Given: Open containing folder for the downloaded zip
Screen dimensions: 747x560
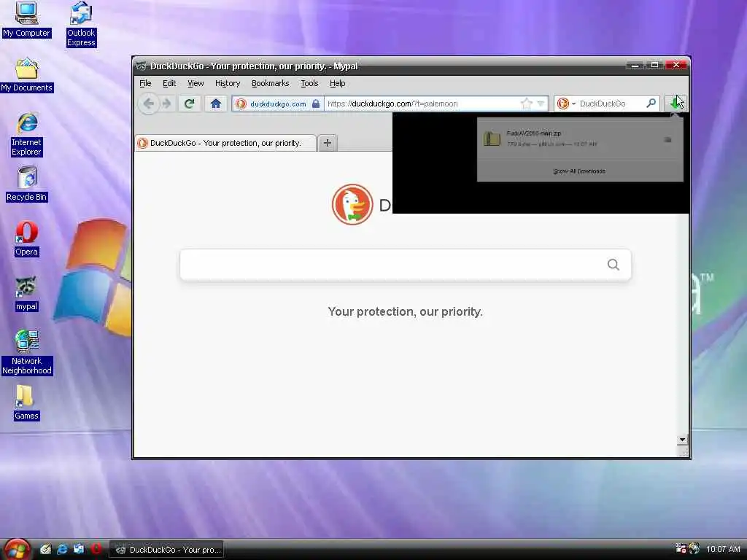Looking at the screenshot, I should click(667, 139).
